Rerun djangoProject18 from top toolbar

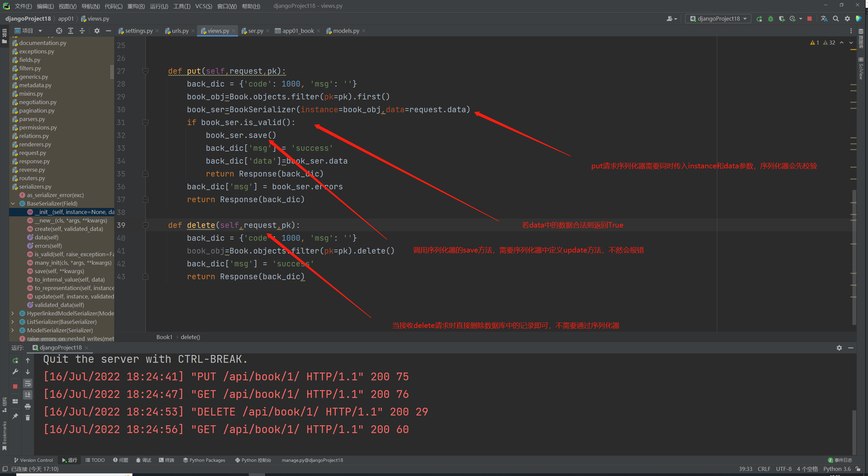[x=759, y=19]
